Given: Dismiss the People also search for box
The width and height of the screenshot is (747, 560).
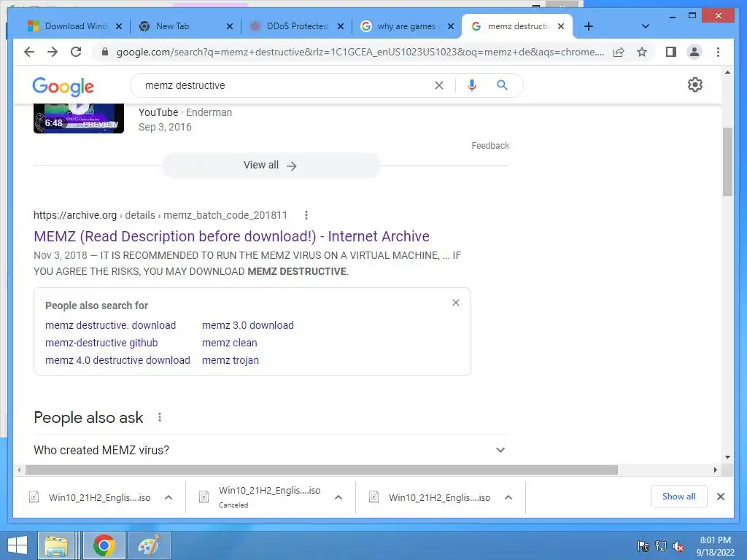Looking at the screenshot, I should (455, 303).
